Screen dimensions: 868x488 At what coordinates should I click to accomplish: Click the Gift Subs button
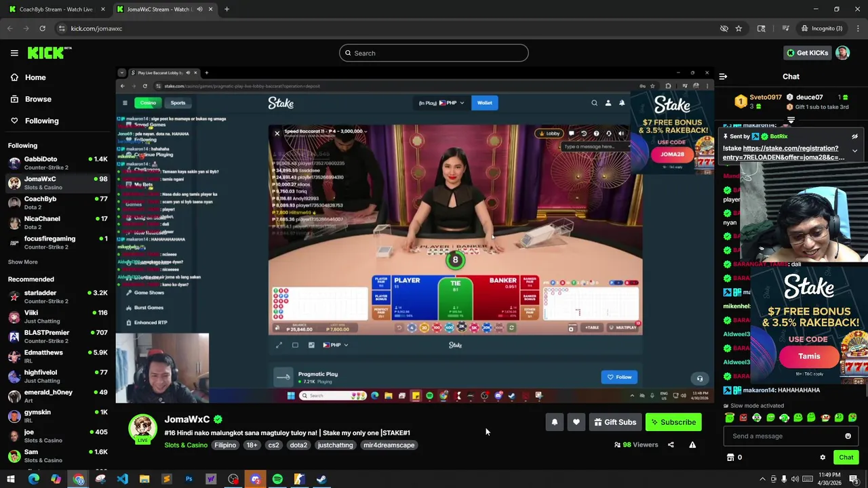click(615, 422)
